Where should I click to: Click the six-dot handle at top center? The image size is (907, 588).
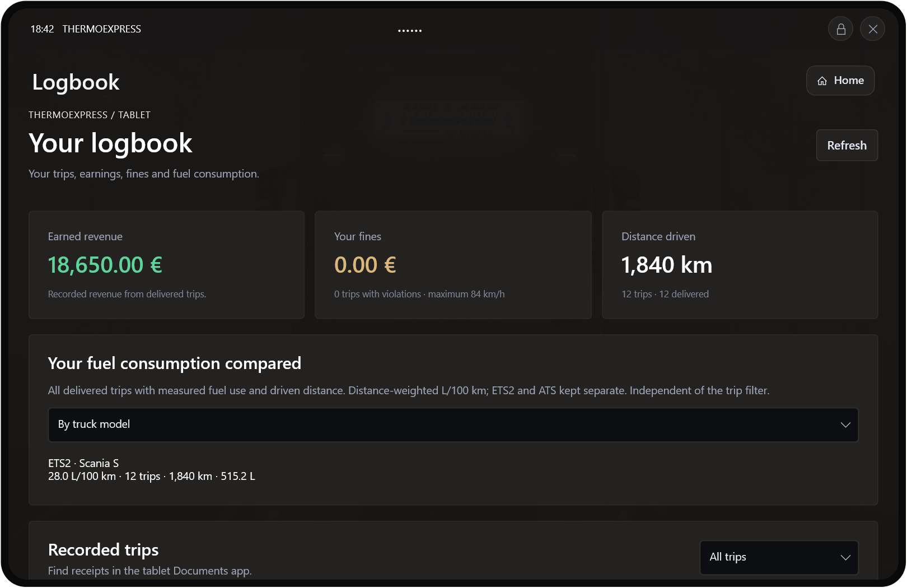(x=410, y=30)
